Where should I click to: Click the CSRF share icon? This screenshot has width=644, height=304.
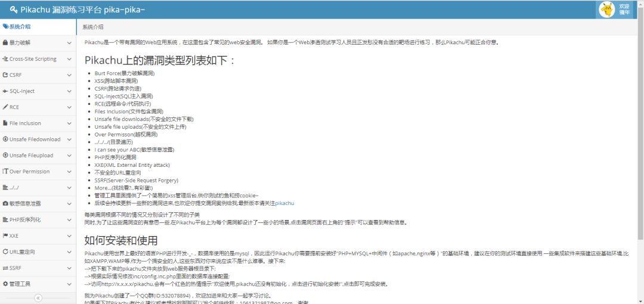5,75
